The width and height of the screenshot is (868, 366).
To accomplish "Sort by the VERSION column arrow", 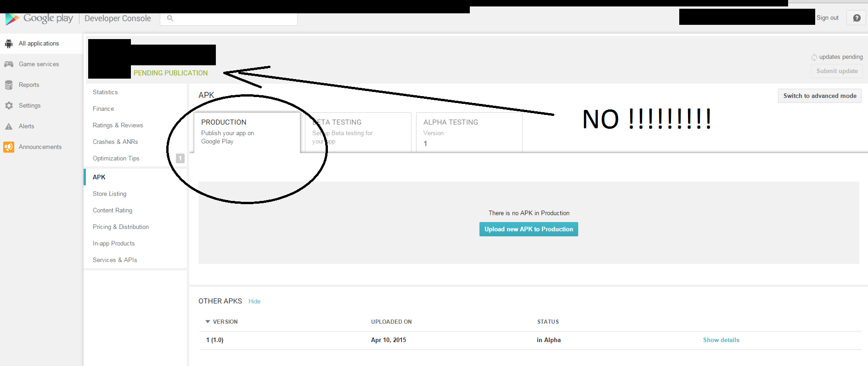I will 208,322.
